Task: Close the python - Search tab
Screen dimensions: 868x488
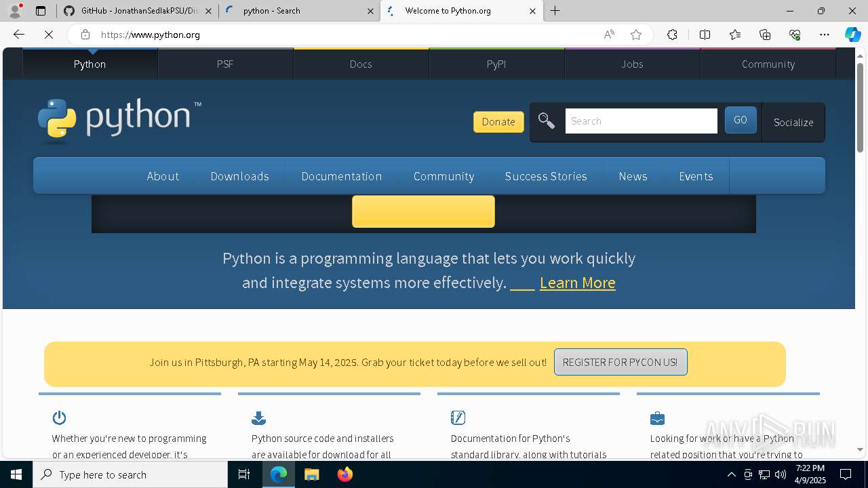Action: 371,11
